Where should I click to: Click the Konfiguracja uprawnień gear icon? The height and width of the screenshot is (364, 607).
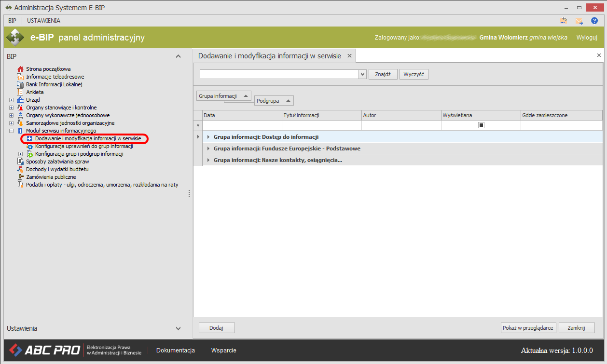pos(29,146)
